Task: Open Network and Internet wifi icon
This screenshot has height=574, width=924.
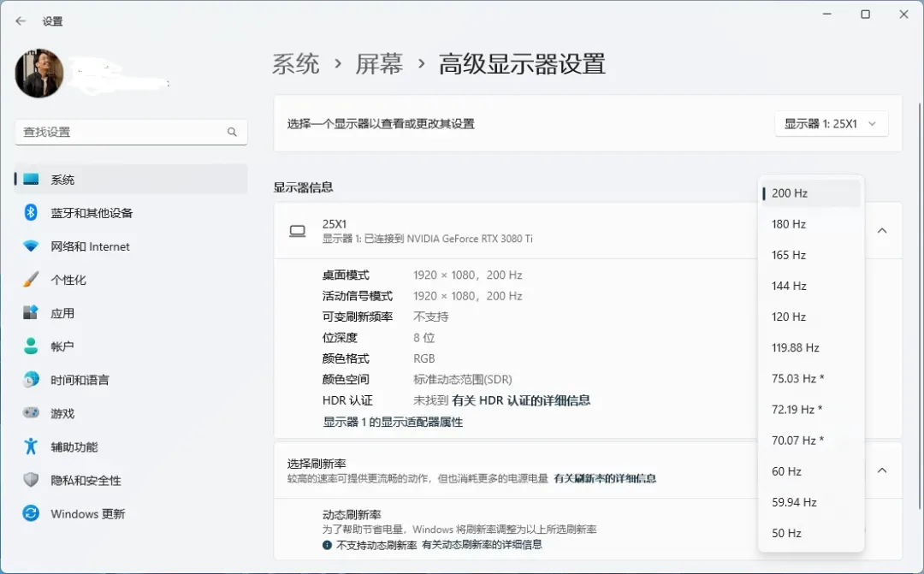Action: [x=31, y=246]
